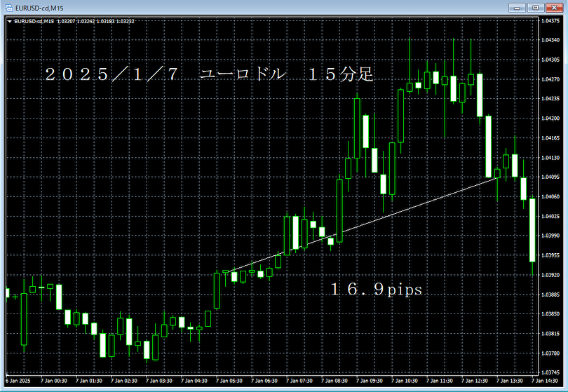
Task: Expand the chart symbol dropdown triangle
Action: [x=9, y=21]
